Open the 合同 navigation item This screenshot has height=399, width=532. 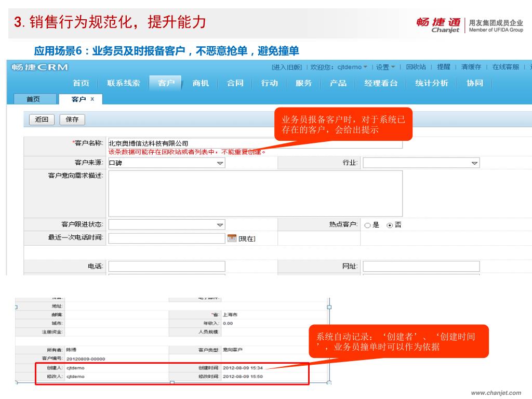pos(235,83)
